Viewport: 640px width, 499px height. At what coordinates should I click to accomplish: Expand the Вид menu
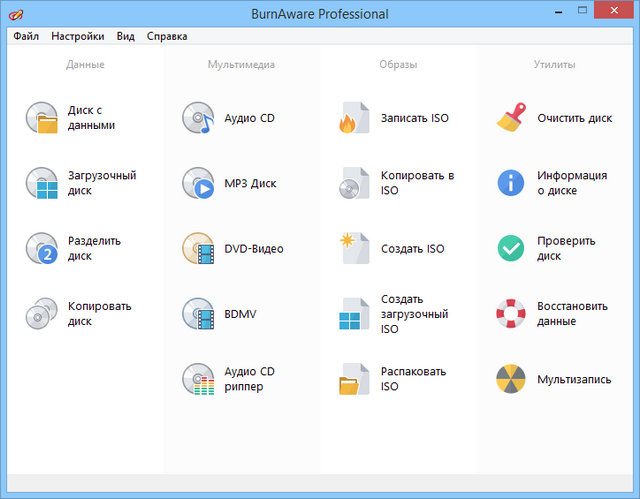125,36
